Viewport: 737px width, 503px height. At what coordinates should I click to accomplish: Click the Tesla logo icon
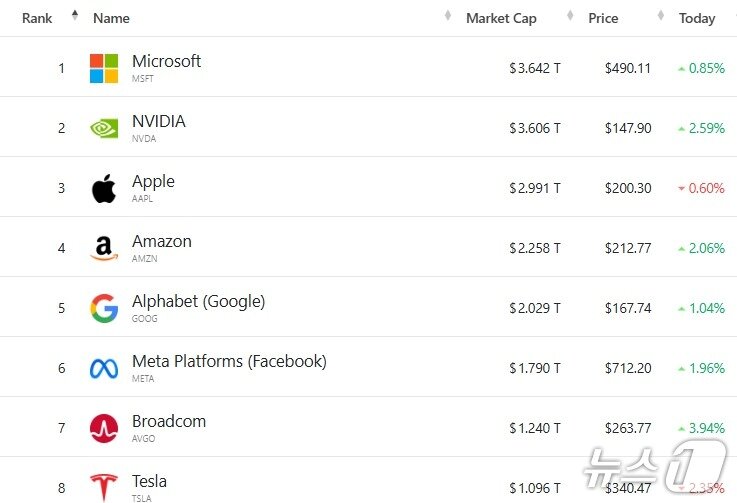[x=104, y=487]
